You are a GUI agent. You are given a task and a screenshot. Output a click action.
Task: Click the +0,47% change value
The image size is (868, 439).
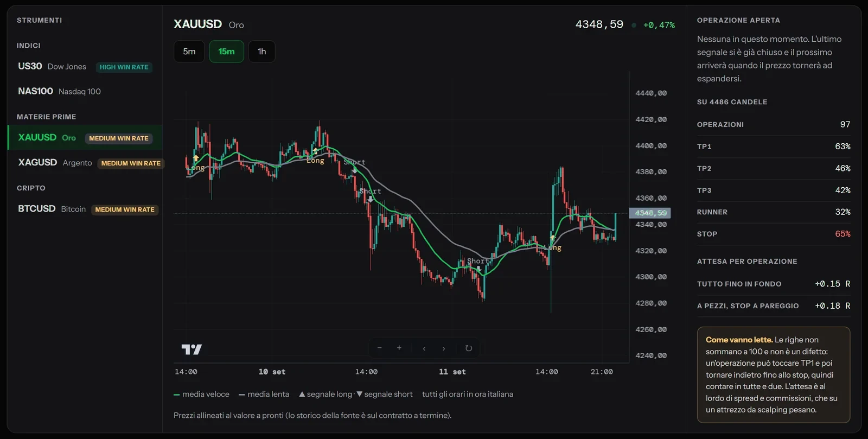(x=659, y=25)
